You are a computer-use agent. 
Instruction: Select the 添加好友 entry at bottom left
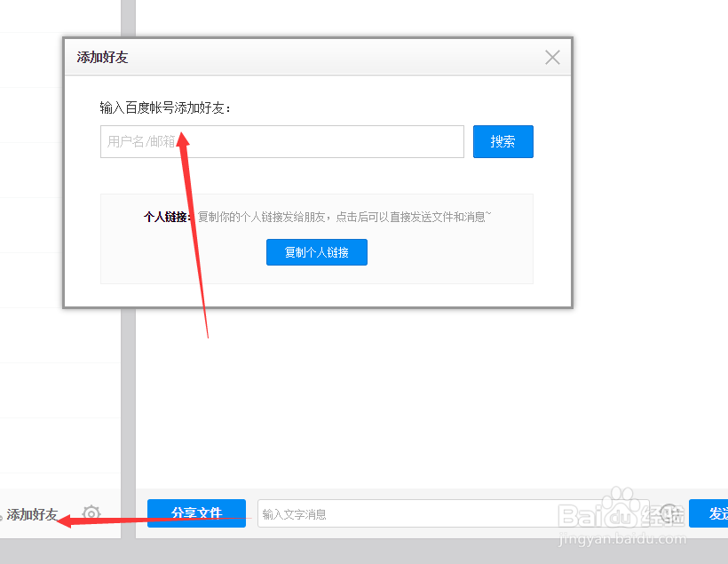pyautogui.click(x=34, y=513)
